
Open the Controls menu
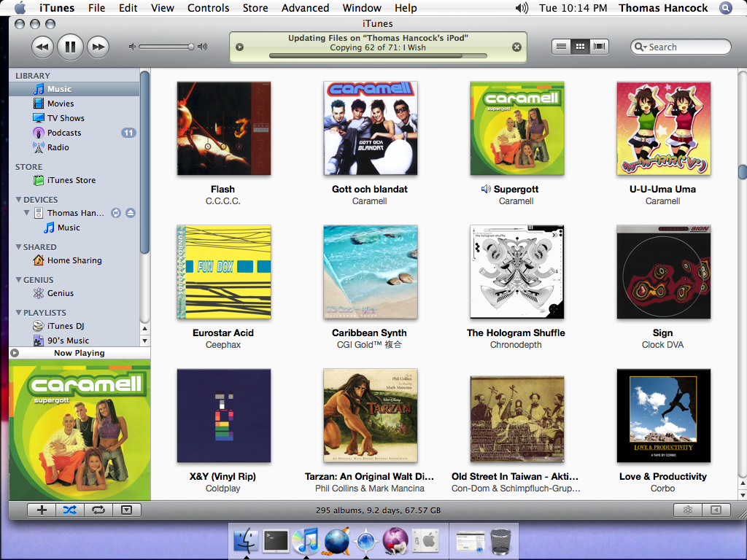(x=208, y=8)
